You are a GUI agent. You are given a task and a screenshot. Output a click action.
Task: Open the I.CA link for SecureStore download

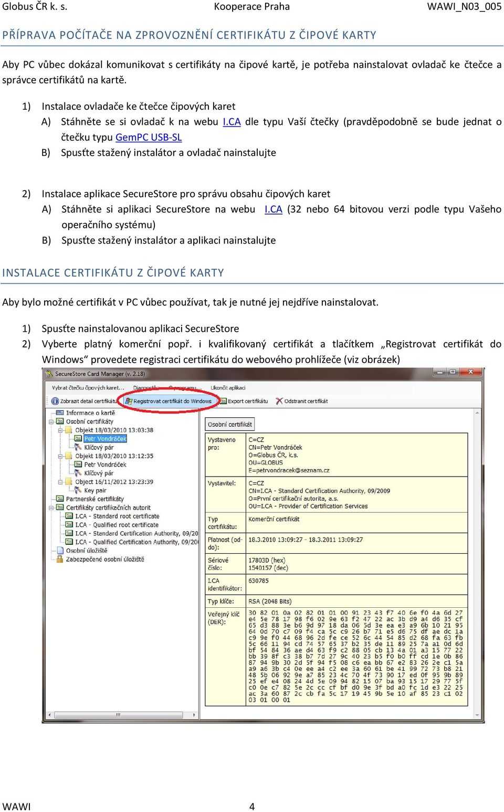[x=273, y=209]
